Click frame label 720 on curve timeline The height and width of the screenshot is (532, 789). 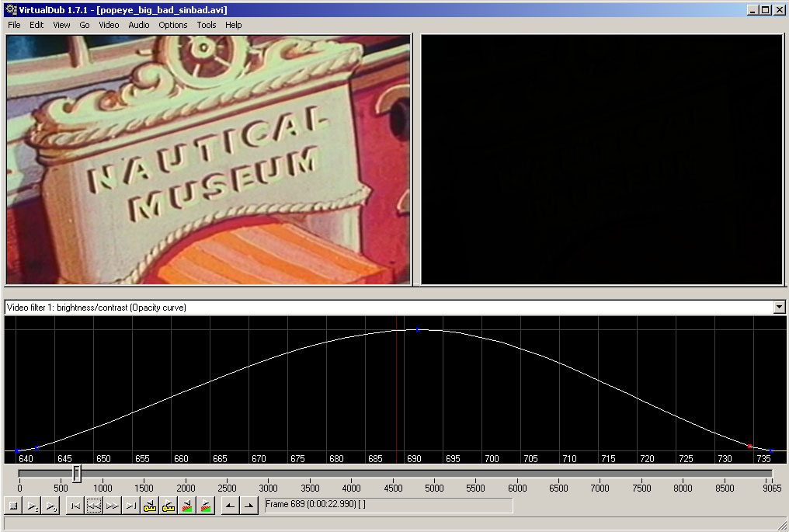(x=647, y=458)
